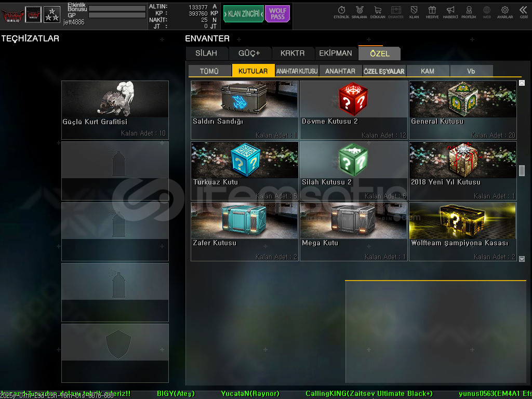Select the Dövme Kutusu 2 item
This screenshot has height=399, width=532.
(x=353, y=110)
